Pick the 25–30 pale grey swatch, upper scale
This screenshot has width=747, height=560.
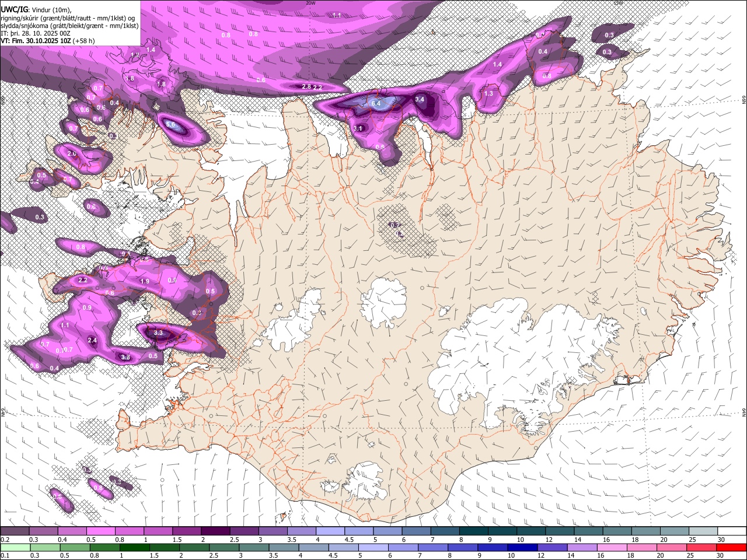click(704, 531)
